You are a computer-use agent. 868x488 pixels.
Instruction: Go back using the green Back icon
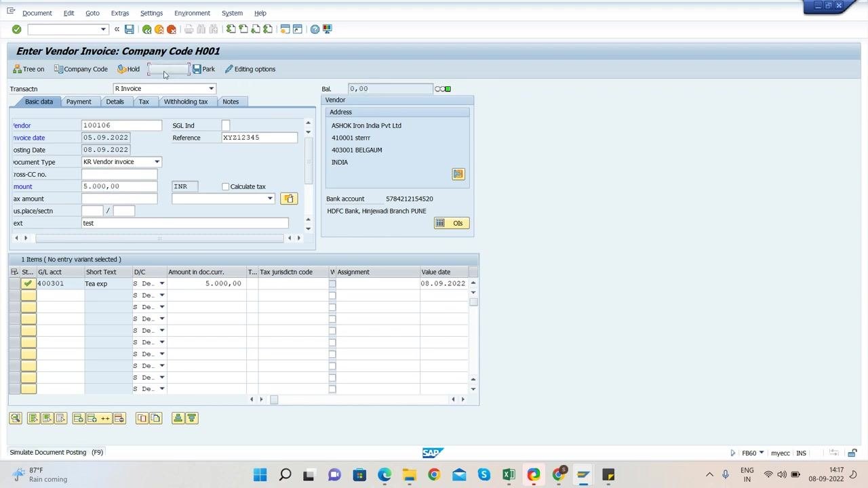pyautogui.click(x=146, y=29)
